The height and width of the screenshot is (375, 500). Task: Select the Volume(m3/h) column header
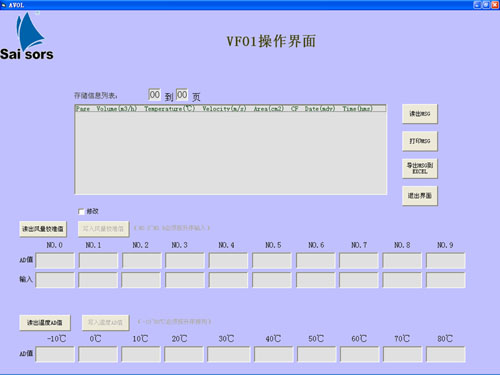(117, 109)
